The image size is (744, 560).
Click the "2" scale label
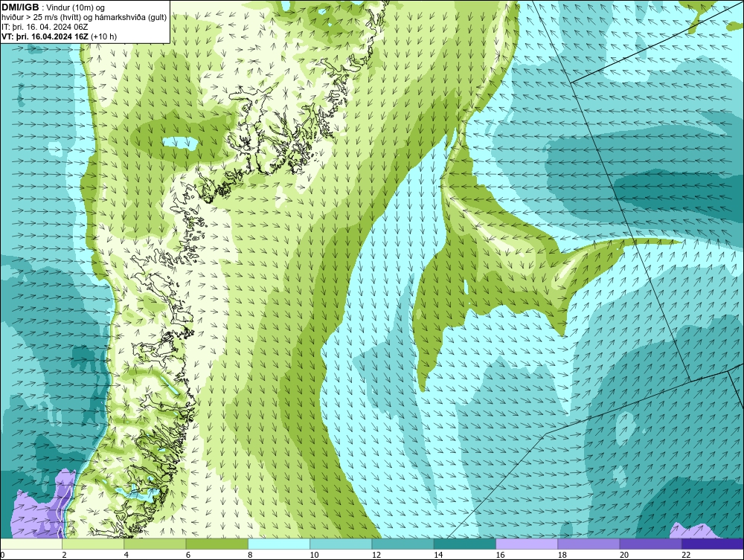64,556
